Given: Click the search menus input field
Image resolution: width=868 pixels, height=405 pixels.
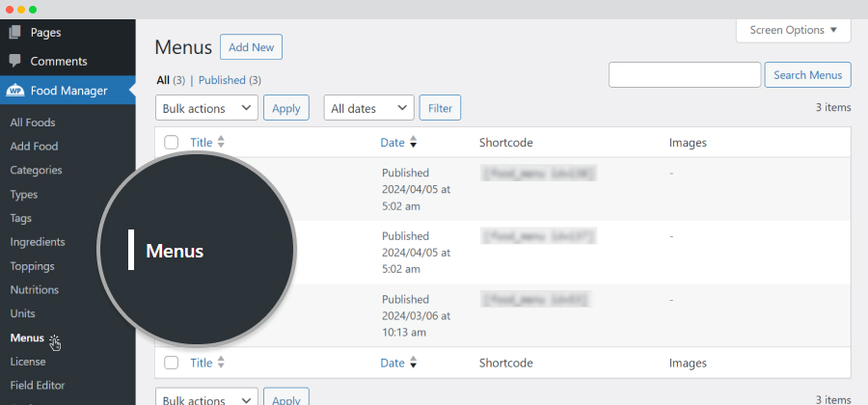Looking at the screenshot, I should [x=685, y=74].
